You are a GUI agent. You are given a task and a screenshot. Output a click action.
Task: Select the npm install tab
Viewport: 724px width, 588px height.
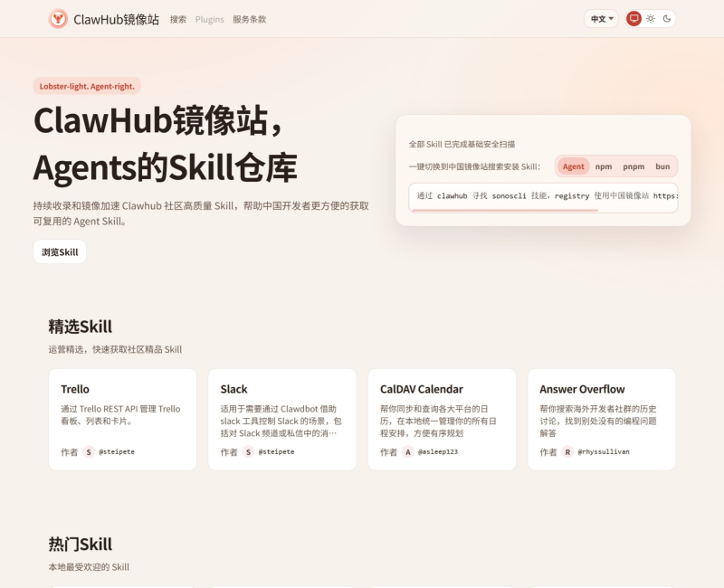click(604, 166)
